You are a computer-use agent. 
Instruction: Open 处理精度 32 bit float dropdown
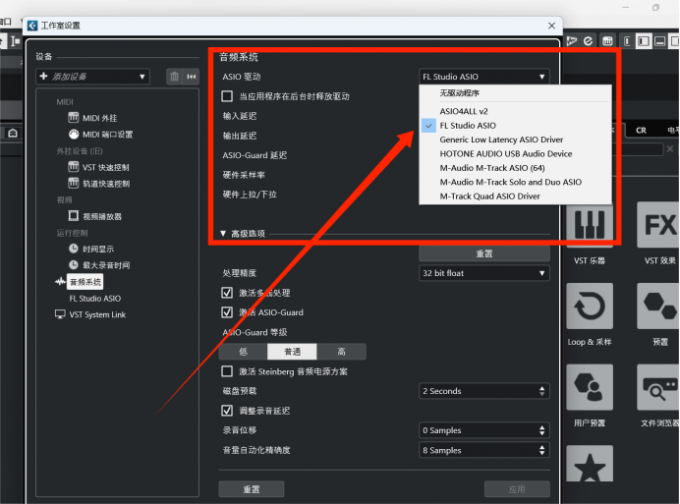[x=484, y=273]
